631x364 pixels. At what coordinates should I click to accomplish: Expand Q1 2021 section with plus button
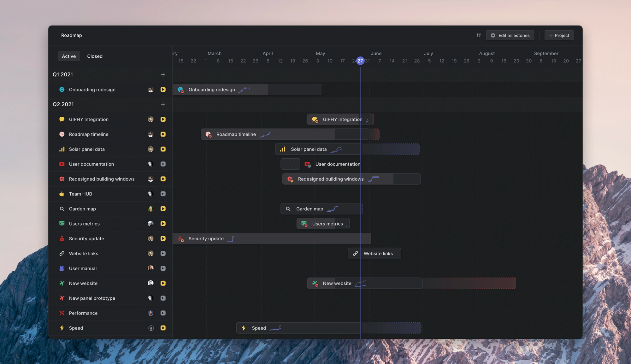163,74
